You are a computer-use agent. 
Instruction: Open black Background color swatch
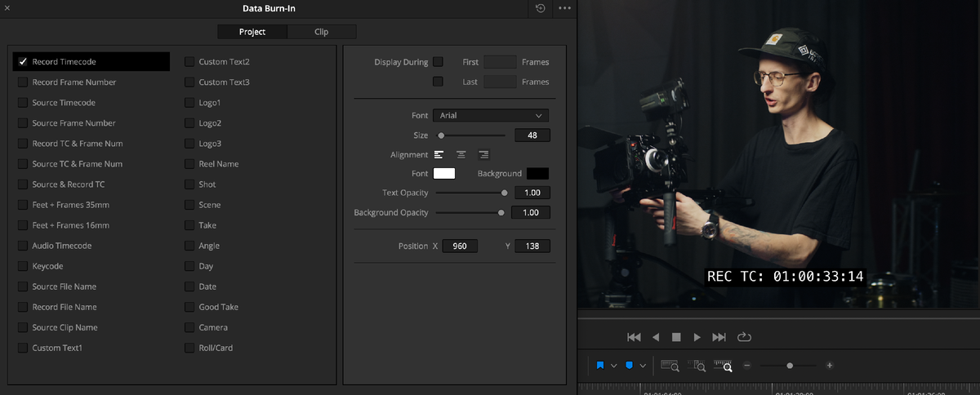pyautogui.click(x=538, y=174)
